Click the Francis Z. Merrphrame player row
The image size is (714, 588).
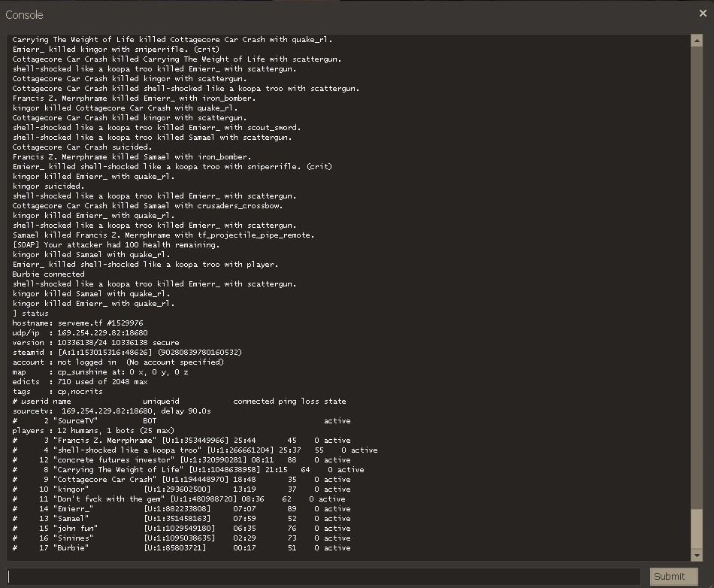[180, 441]
